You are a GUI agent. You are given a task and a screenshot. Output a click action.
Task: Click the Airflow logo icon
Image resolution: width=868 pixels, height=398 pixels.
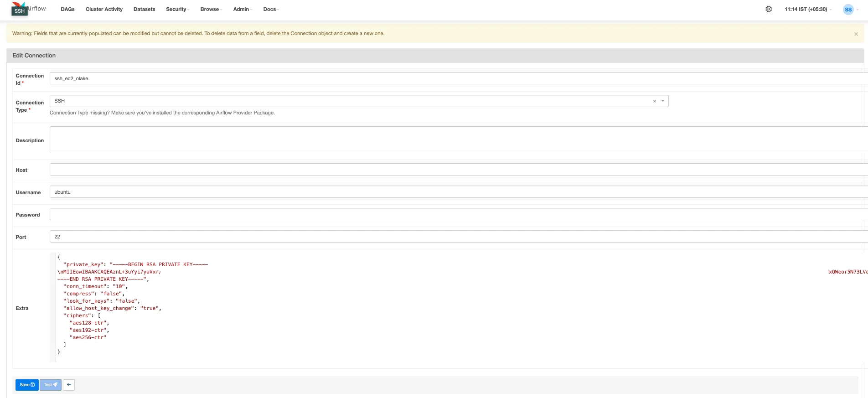coord(20,9)
